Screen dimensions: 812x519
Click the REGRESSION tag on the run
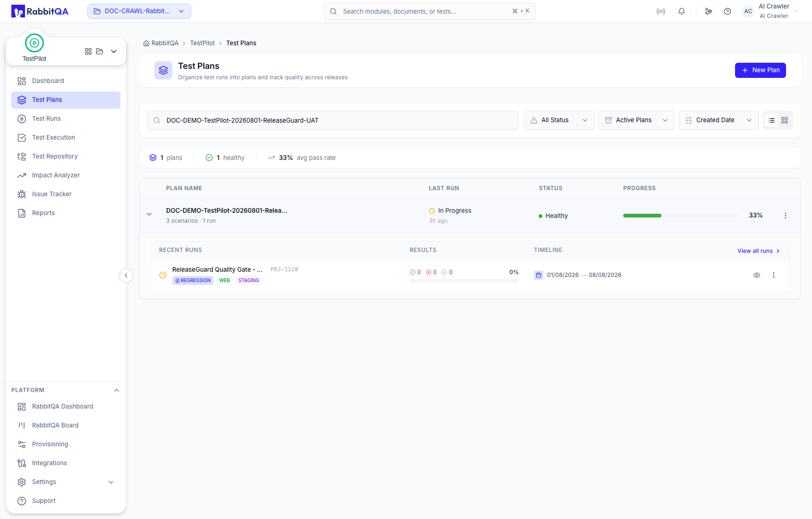pos(193,281)
